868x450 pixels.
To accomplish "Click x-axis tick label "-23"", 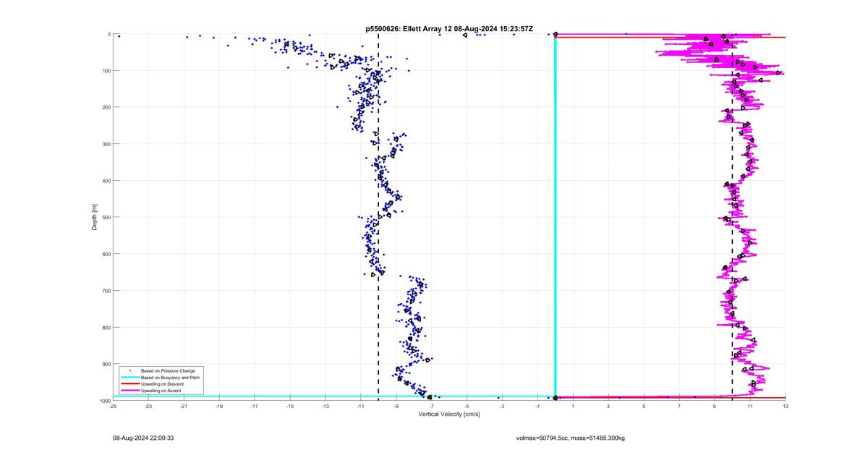I will click(x=148, y=406).
